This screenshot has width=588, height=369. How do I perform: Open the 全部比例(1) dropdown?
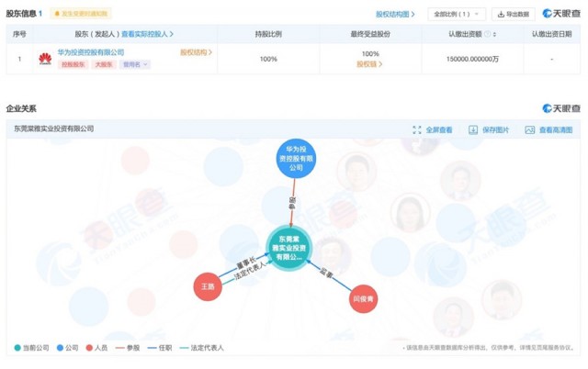[457, 15]
